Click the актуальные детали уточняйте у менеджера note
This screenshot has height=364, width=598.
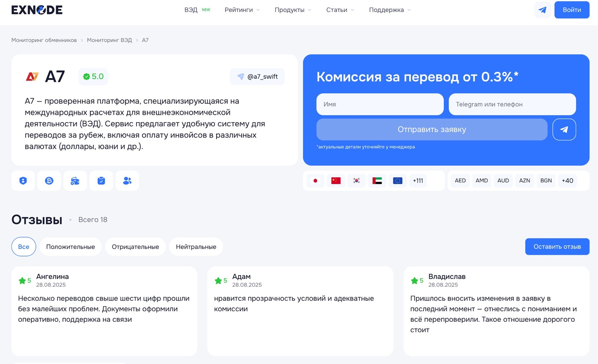[366, 147]
